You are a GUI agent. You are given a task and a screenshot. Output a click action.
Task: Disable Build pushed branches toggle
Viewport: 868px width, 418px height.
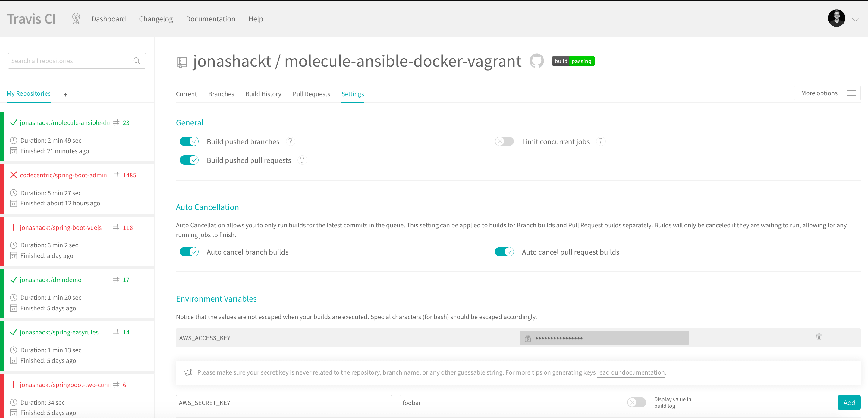(x=189, y=141)
